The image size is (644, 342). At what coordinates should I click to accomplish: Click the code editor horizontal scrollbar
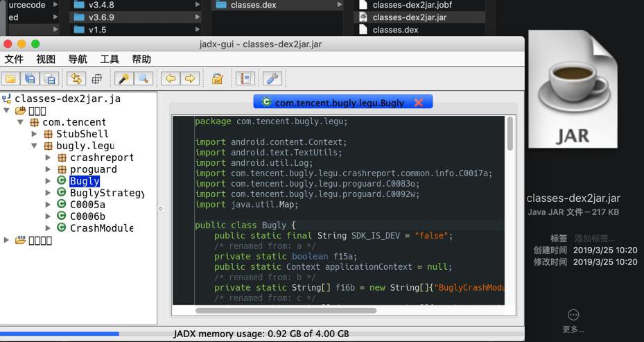(286, 310)
